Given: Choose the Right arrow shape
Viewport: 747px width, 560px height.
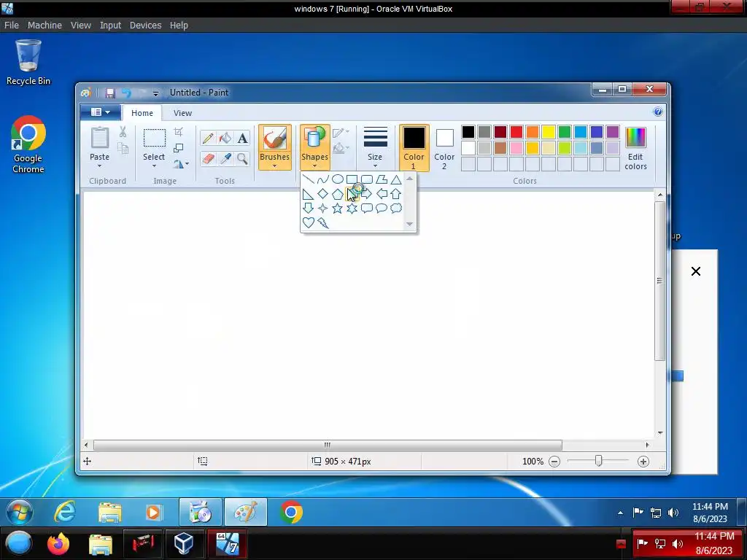Looking at the screenshot, I should [367, 194].
